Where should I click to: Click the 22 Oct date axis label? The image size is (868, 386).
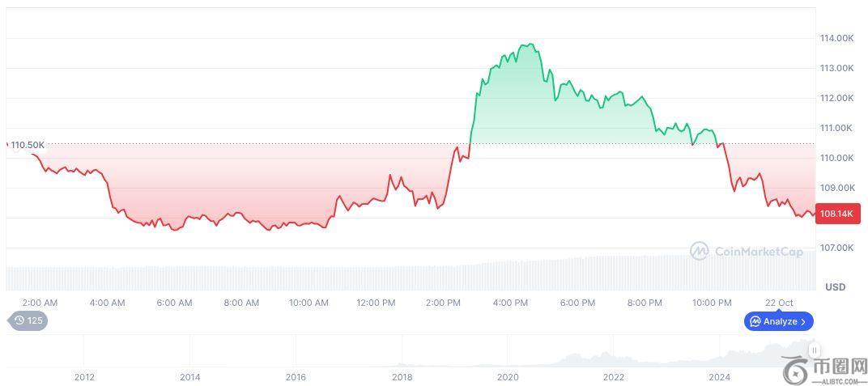[x=779, y=303]
